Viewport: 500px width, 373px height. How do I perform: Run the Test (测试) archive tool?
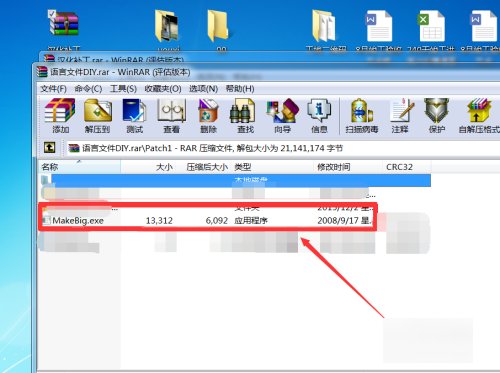(x=134, y=116)
